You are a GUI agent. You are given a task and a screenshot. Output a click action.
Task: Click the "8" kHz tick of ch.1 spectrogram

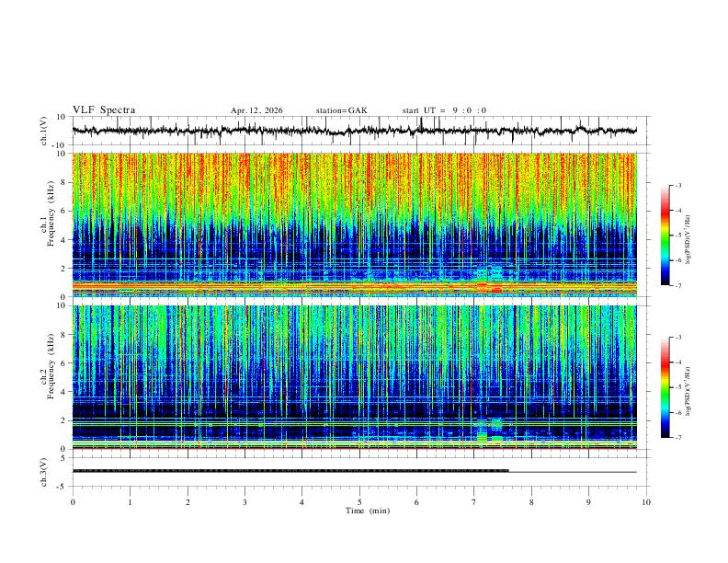(x=64, y=182)
